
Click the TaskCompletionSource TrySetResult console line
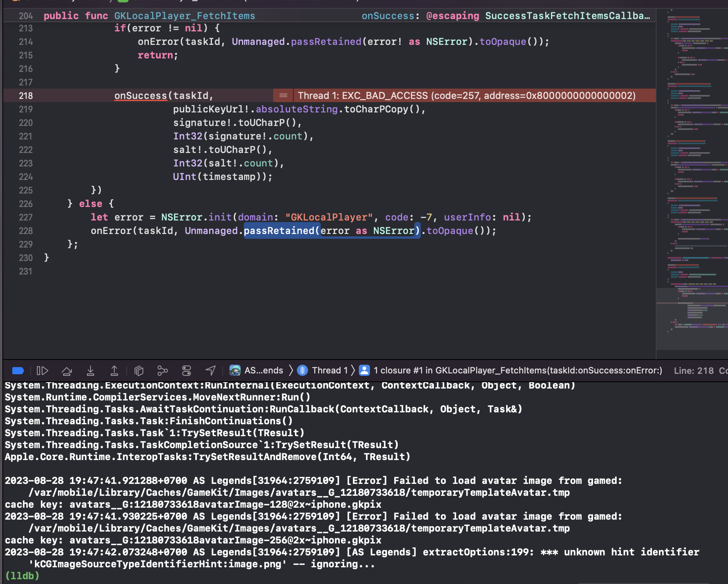coord(202,445)
